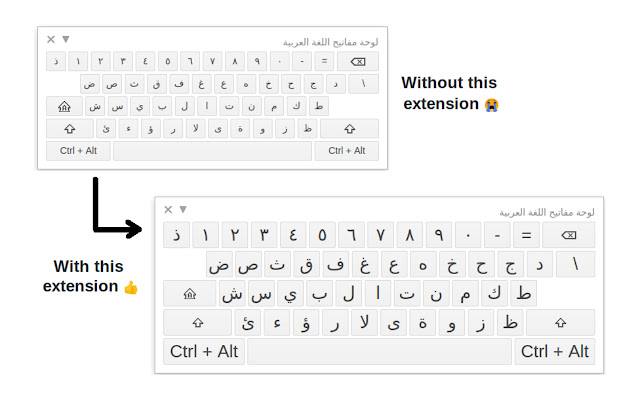The image size is (640, 400).
Task: Toggle right Ctrl + Alt on larger keyboard
Action: [555, 352]
